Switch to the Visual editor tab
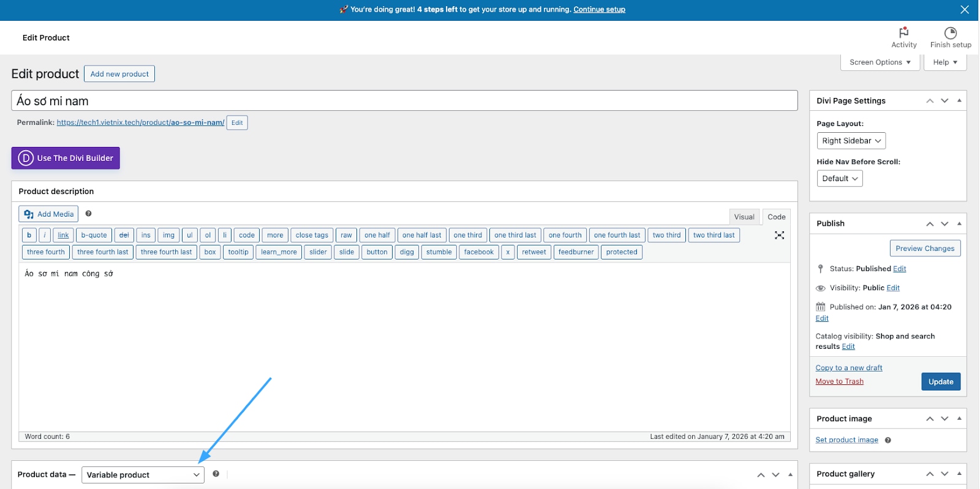 744,217
